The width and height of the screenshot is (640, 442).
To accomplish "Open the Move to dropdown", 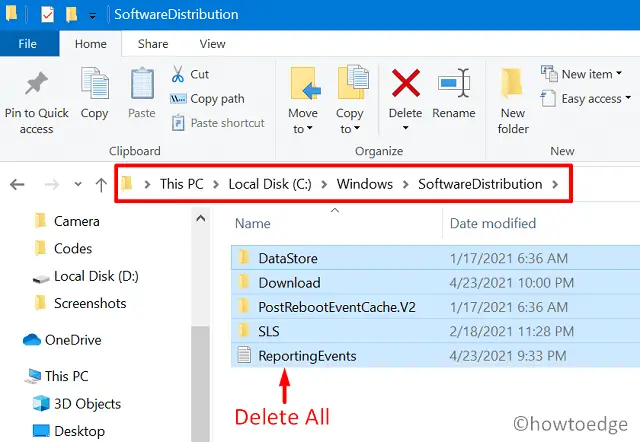I will coord(303,121).
